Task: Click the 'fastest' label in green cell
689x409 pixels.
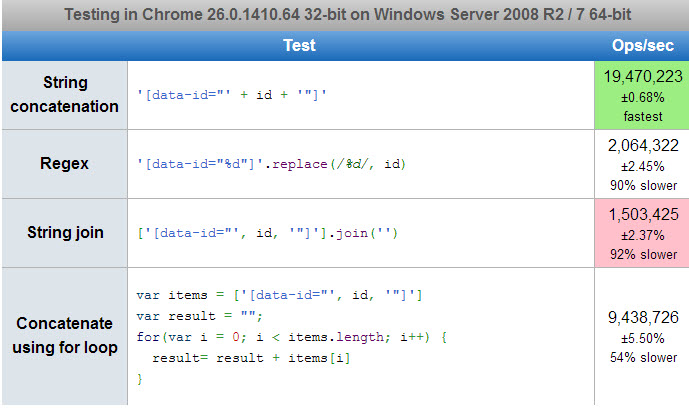Action: coord(642,116)
